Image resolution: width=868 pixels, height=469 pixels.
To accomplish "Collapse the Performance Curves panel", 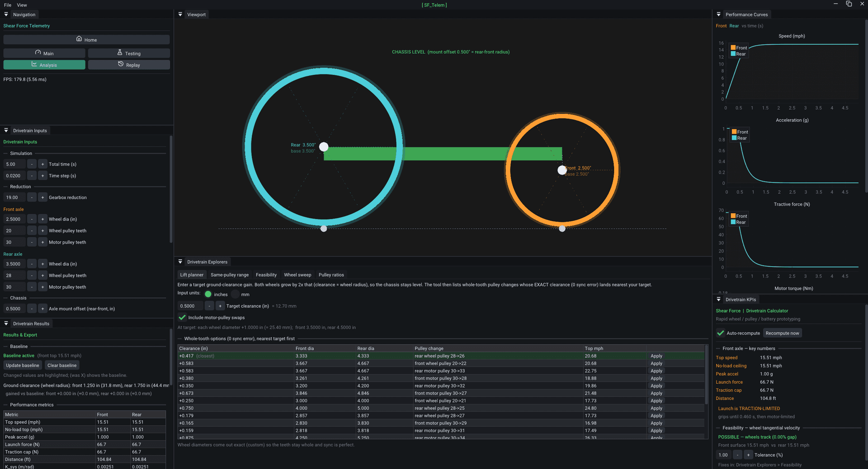I will point(719,14).
